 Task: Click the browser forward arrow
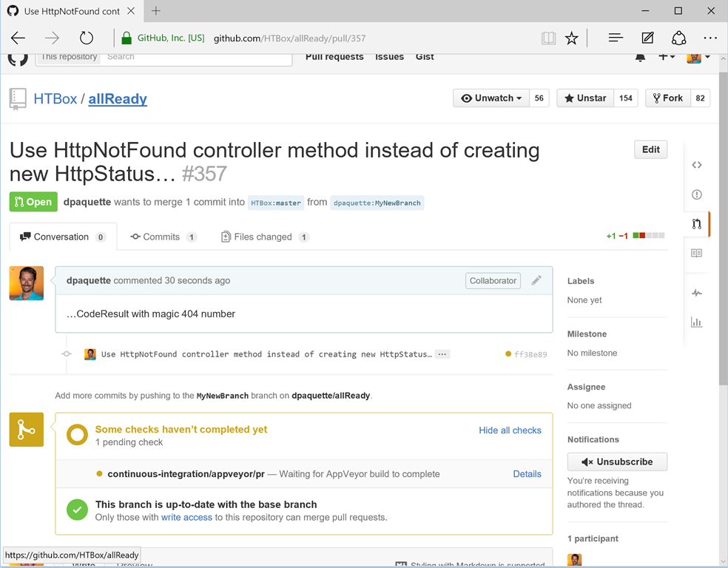coord(52,38)
